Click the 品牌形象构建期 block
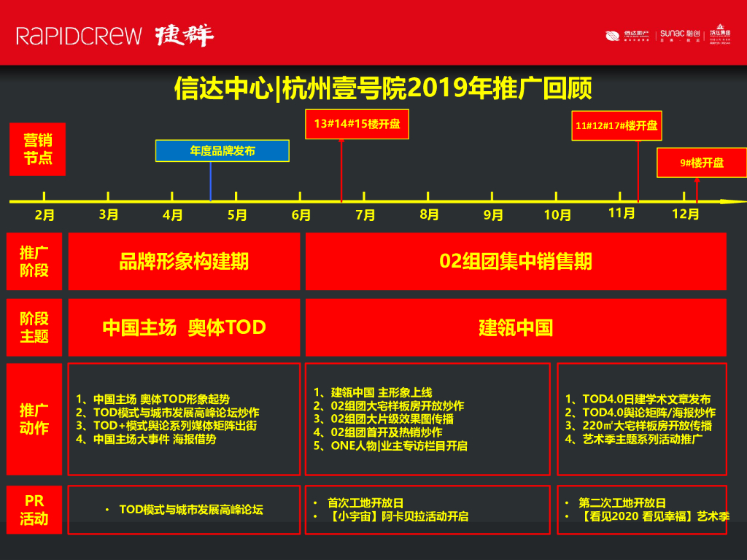The height and width of the screenshot is (560, 747). pyautogui.click(x=184, y=262)
